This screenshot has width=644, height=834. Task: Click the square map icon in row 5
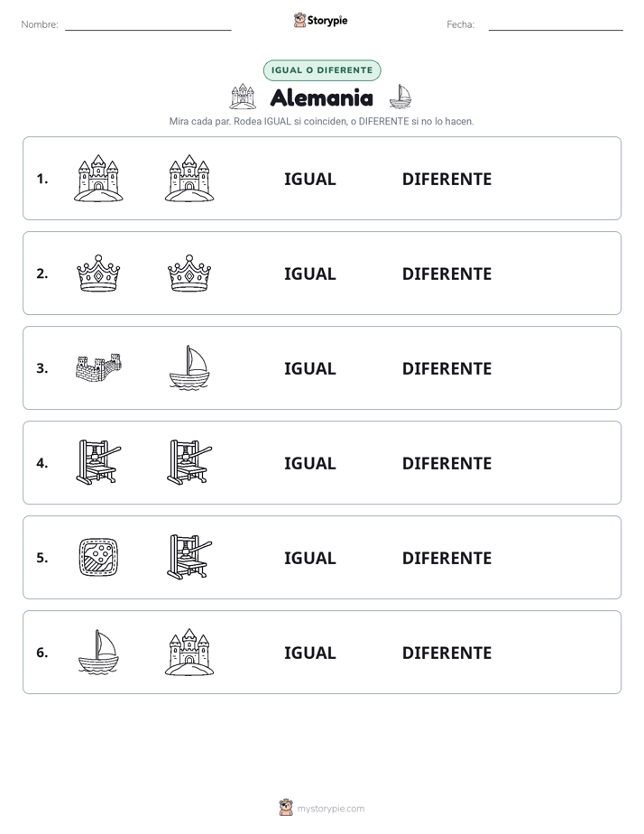click(x=98, y=557)
